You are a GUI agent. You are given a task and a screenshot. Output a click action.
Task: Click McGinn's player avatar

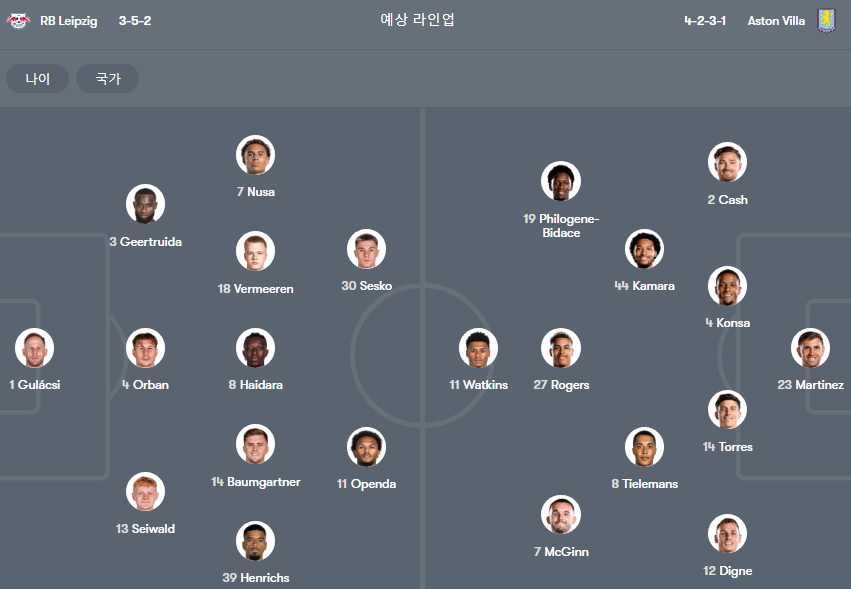pos(561,515)
